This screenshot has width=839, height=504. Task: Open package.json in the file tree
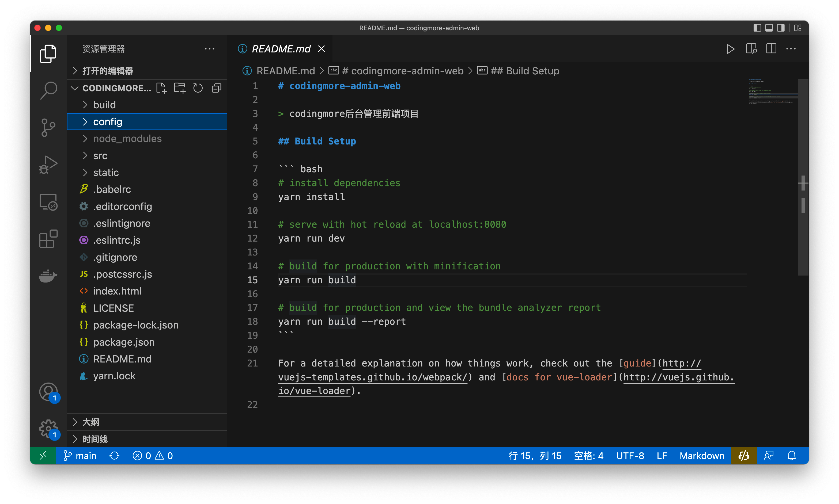pyautogui.click(x=124, y=342)
